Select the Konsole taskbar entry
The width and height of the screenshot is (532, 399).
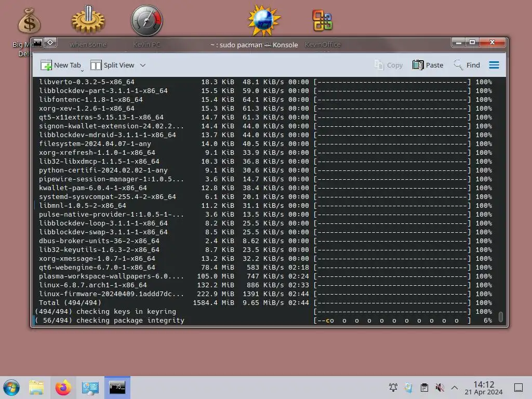(117, 388)
